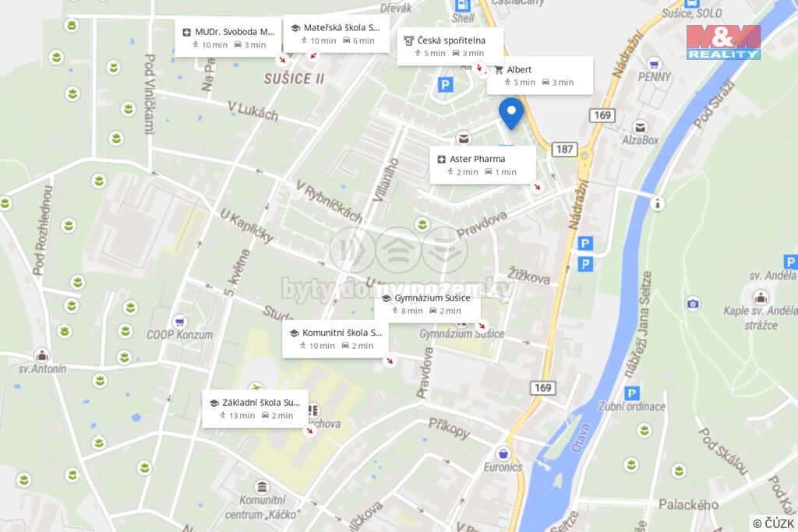This screenshot has height=532, width=798.
Task: Click the MUDr. Svoboda doctor card
Action: point(228,38)
